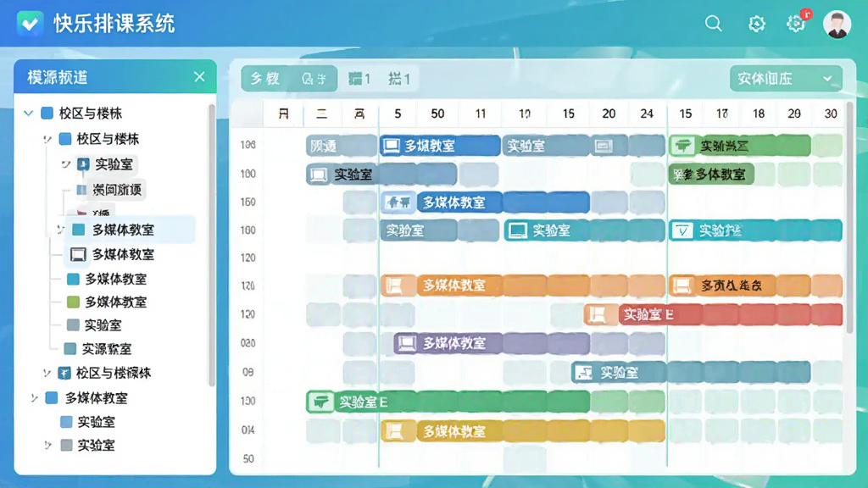Viewport: 868px width, 488px height.
Task: Open the header gear icon without a badge
Action: pyautogui.click(x=757, y=24)
